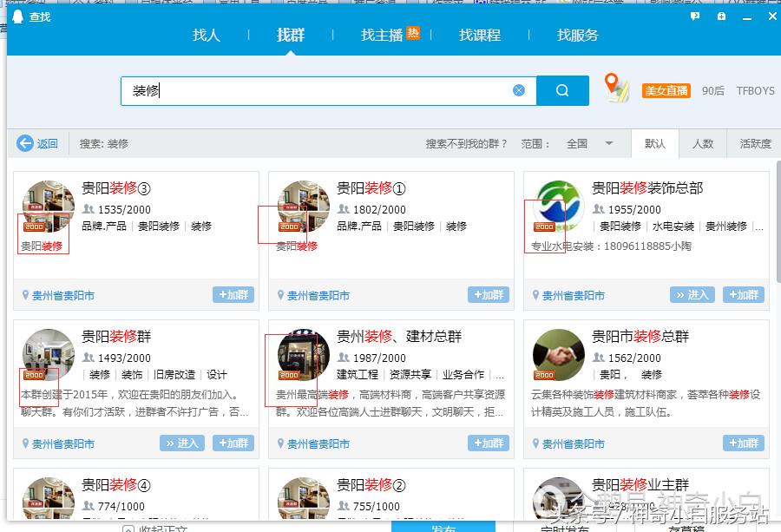Switch to the 找主播 tab
Screen dimensions: 781x532
pos(382,35)
